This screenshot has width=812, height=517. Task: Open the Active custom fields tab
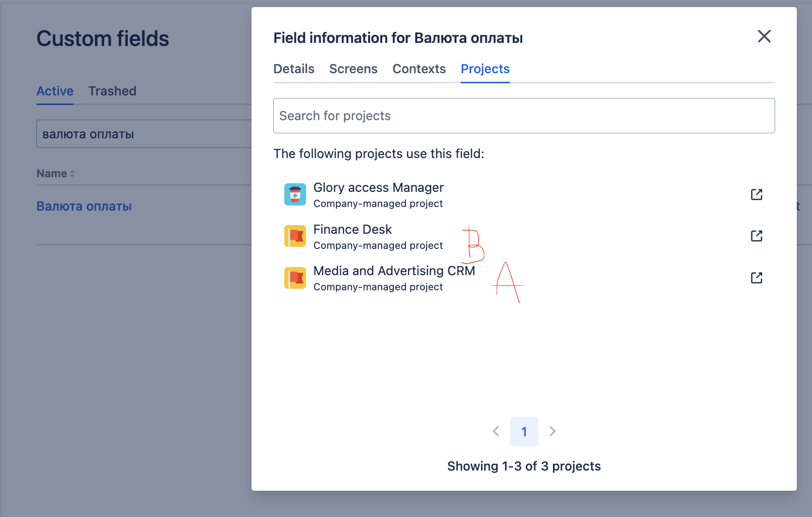55,91
